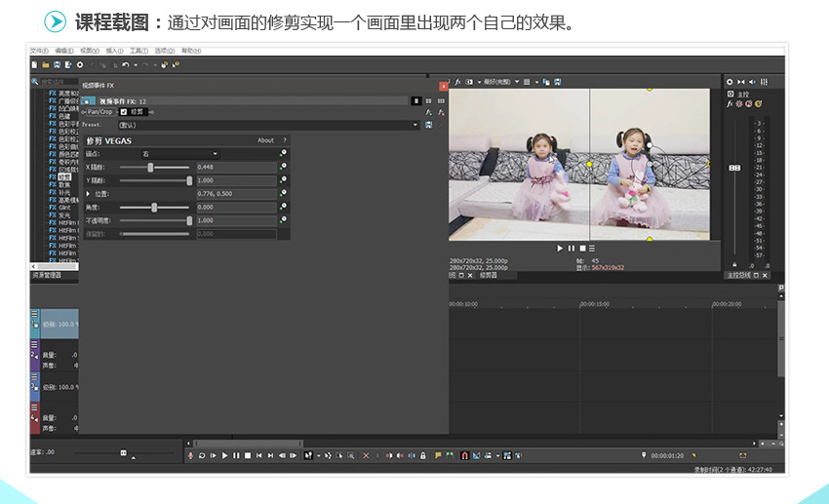Switch to the 资源管理器 tab
Image resolution: width=829 pixels, height=504 pixels.
coord(47,275)
